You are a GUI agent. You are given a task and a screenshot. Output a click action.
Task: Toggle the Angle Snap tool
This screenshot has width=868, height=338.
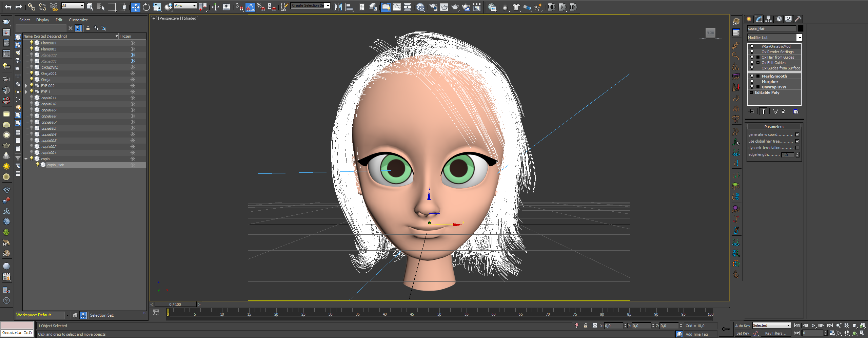pyautogui.click(x=250, y=7)
